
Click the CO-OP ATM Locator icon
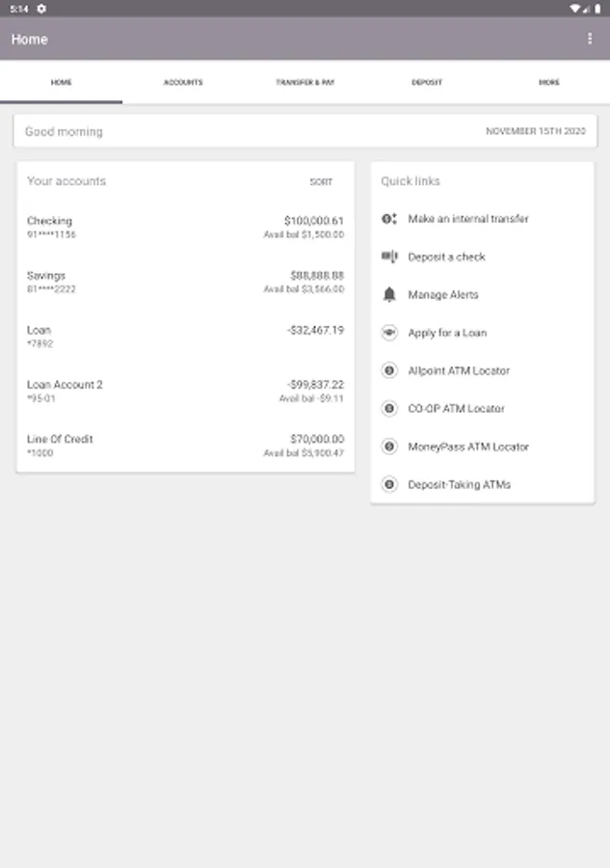[x=389, y=409]
